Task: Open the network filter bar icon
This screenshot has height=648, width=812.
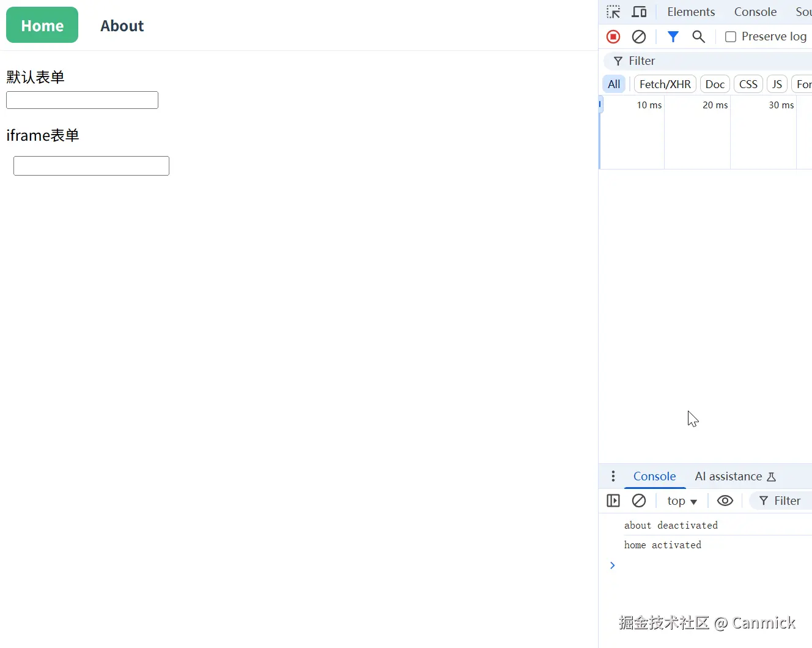Action: [x=673, y=36]
